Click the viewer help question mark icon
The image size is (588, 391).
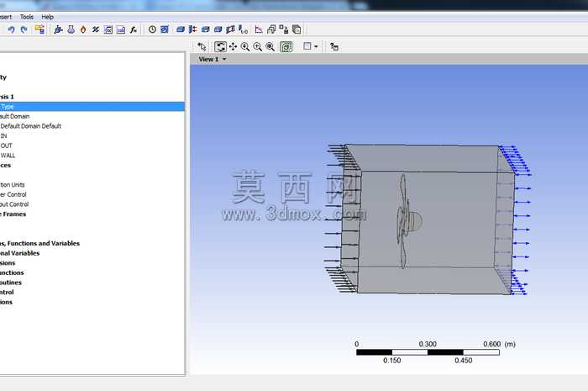coord(333,46)
